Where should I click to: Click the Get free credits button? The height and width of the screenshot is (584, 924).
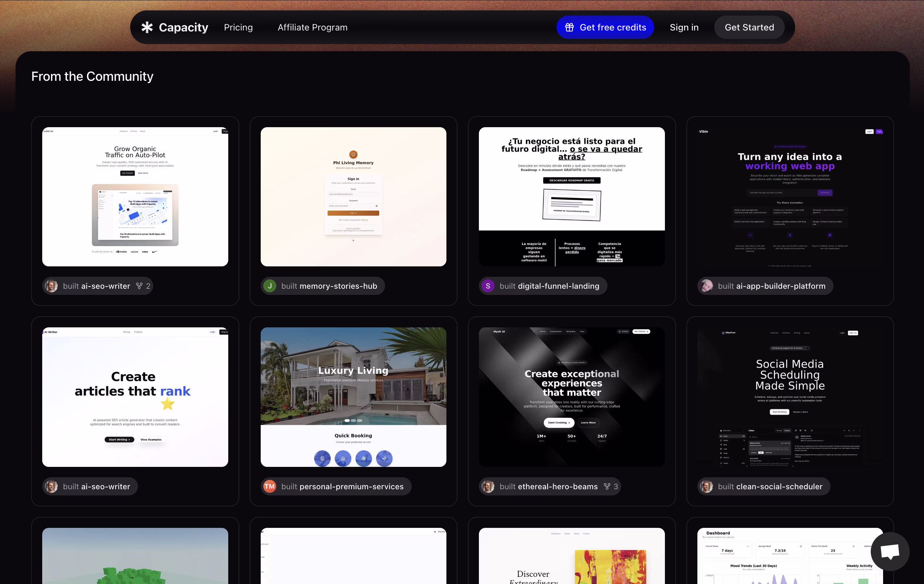(613, 27)
